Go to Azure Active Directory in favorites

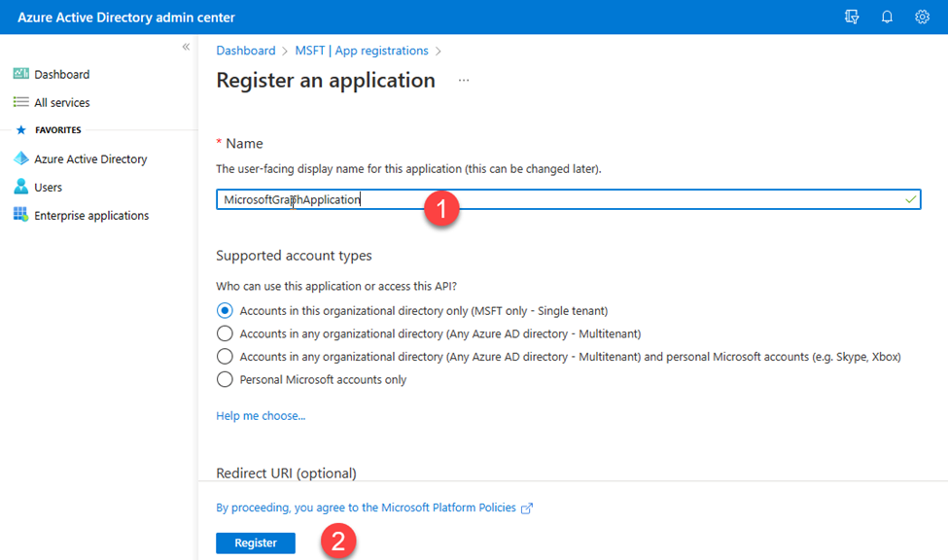tap(90, 159)
